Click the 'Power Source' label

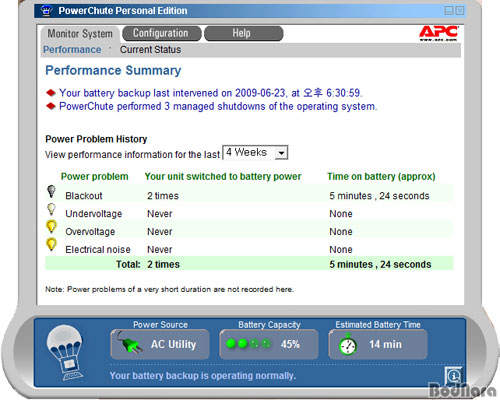pyautogui.click(x=160, y=324)
